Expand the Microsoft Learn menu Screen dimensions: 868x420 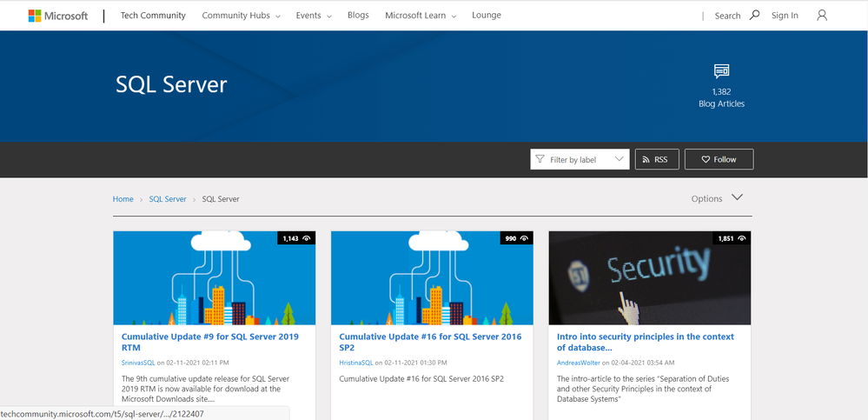click(x=421, y=16)
